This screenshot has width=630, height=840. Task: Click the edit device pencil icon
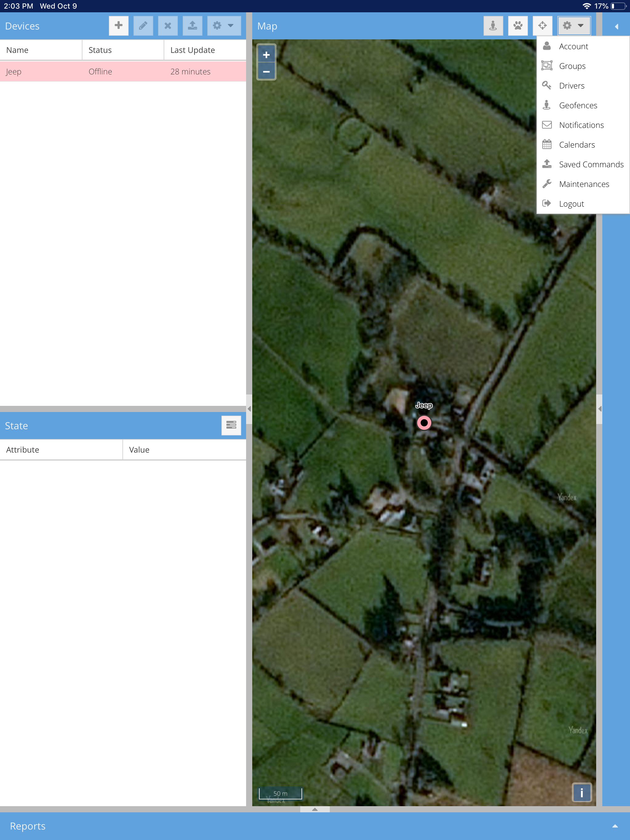143,26
